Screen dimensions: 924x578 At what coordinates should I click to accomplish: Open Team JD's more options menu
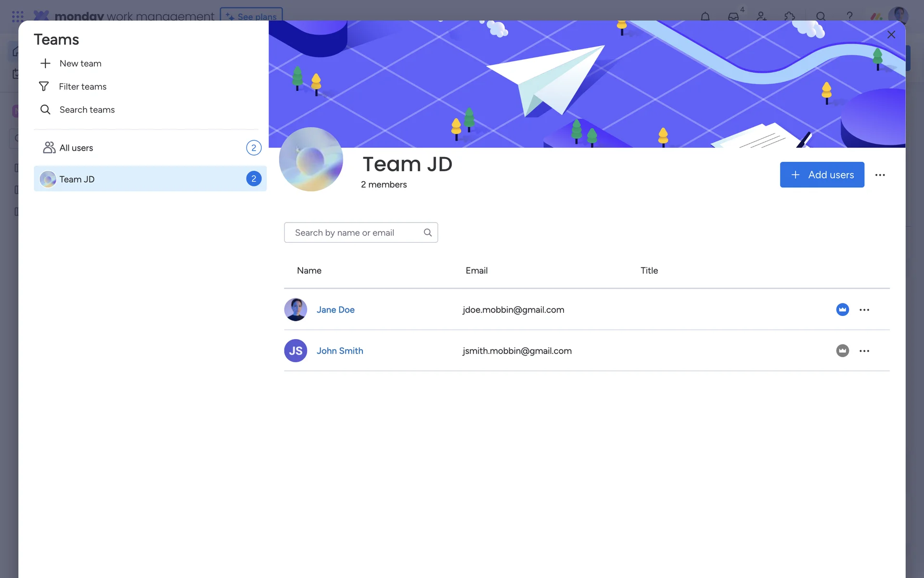coord(880,175)
